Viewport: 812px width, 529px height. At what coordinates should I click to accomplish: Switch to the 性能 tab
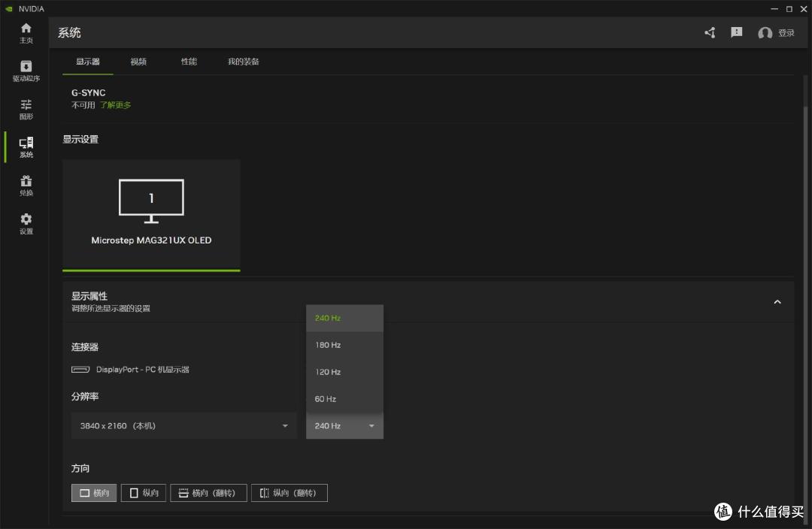pyautogui.click(x=189, y=62)
